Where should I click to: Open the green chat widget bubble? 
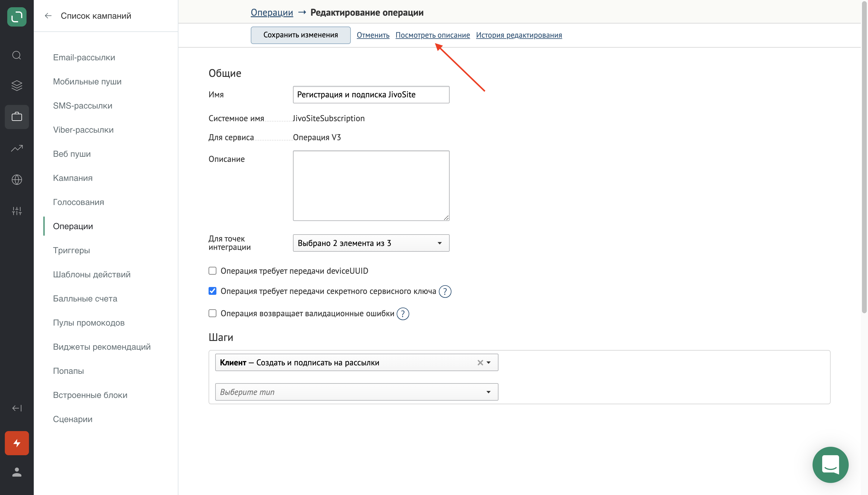point(830,465)
